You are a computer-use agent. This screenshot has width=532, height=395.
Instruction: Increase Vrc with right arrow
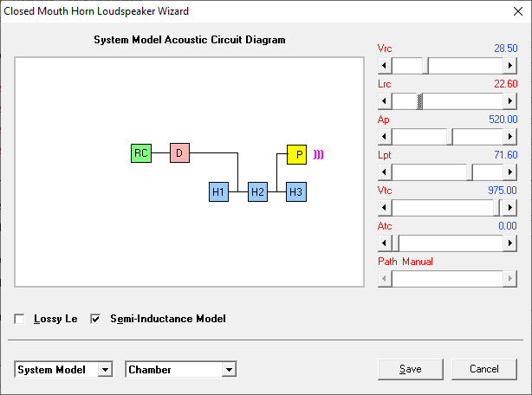[x=510, y=66]
